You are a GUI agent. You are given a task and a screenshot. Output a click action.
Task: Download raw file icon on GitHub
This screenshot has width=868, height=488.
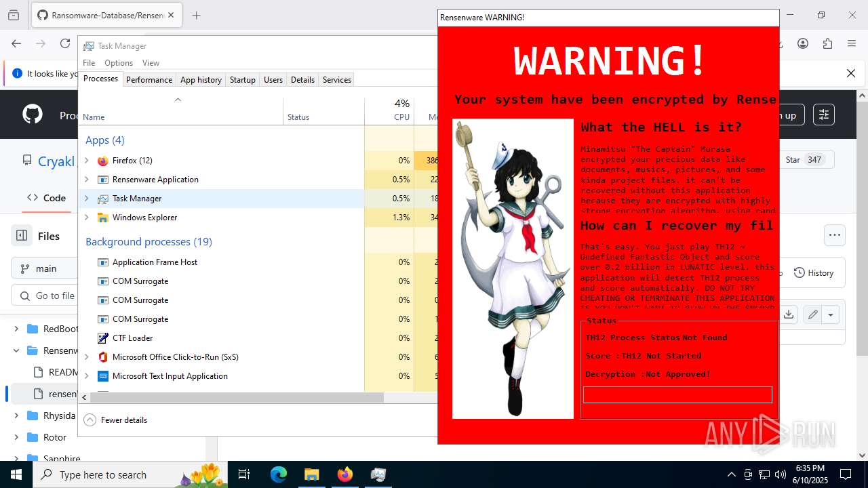coord(789,314)
